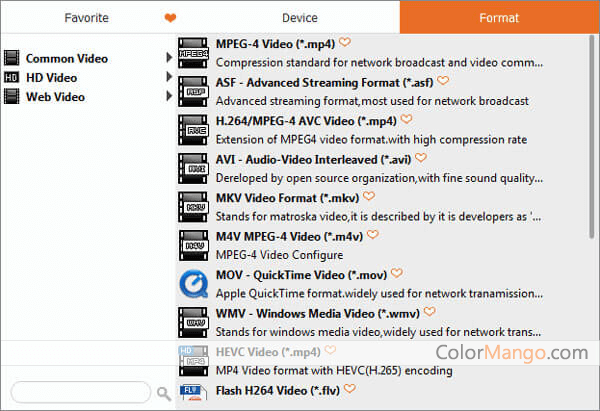Click the Common Video film strip icon
This screenshot has height=411, width=600.
pos(11,58)
